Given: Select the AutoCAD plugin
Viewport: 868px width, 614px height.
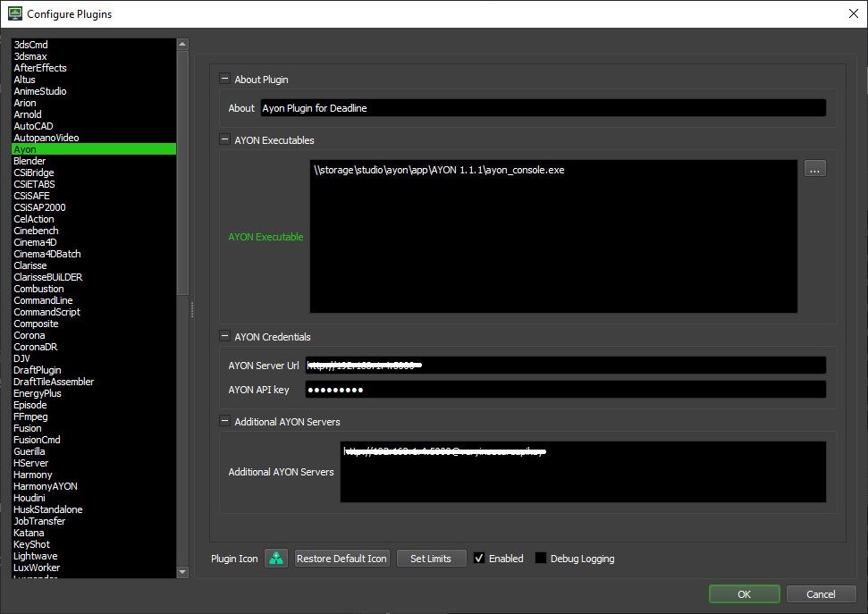Looking at the screenshot, I should point(94,126).
